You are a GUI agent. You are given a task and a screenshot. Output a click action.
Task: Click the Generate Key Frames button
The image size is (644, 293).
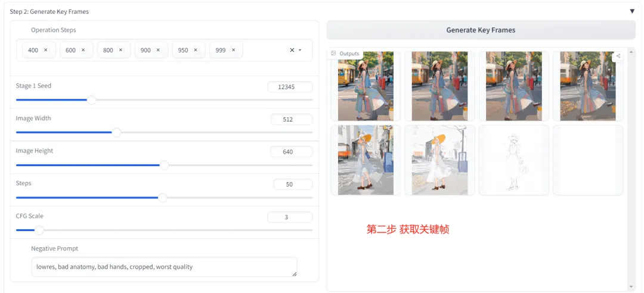pyautogui.click(x=481, y=30)
